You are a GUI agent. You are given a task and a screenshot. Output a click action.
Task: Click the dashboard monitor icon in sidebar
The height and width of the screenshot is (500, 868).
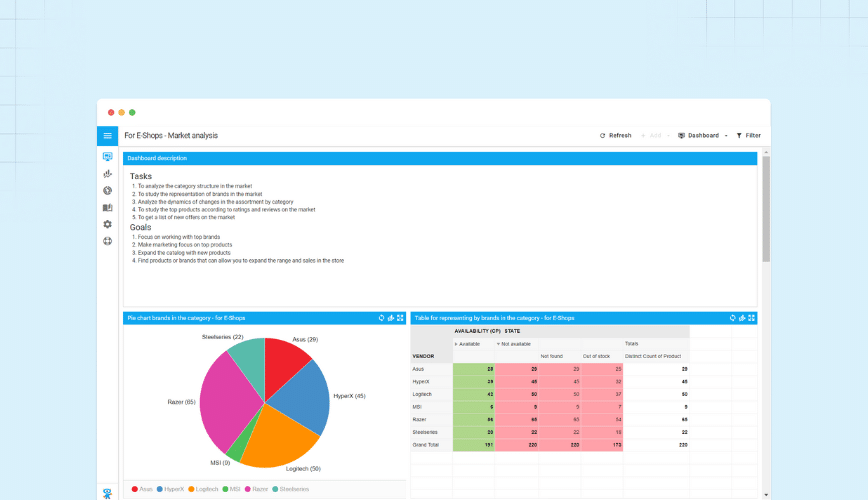[x=107, y=157]
